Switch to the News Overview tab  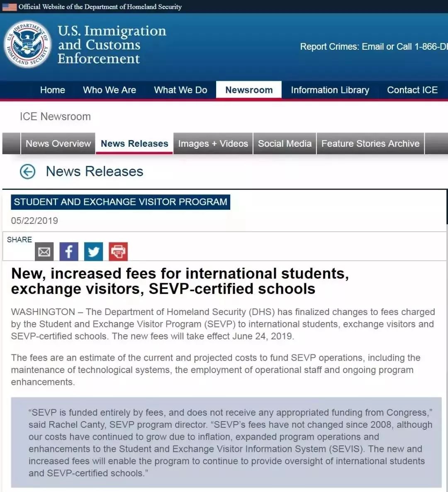coord(58,143)
